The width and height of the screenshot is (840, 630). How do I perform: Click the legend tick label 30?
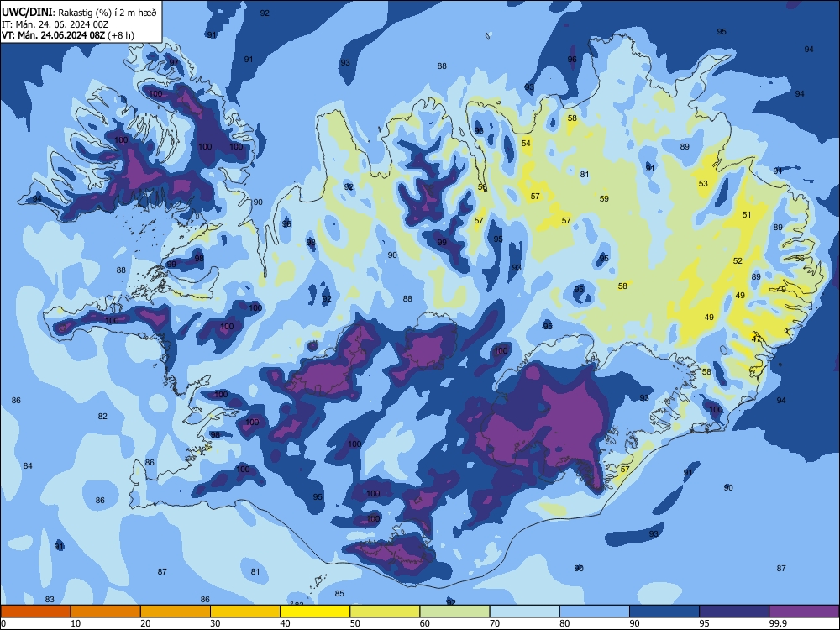[x=215, y=623]
